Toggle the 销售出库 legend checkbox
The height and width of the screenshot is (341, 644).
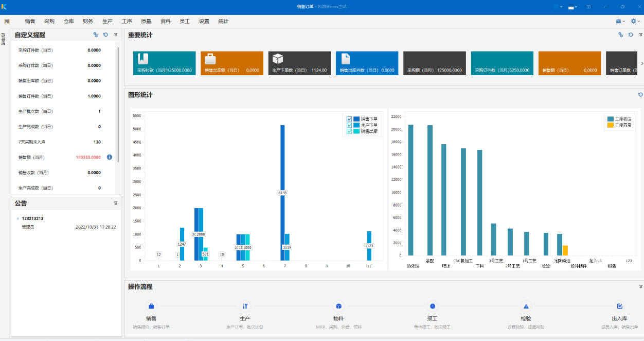(x=349, y=131)
